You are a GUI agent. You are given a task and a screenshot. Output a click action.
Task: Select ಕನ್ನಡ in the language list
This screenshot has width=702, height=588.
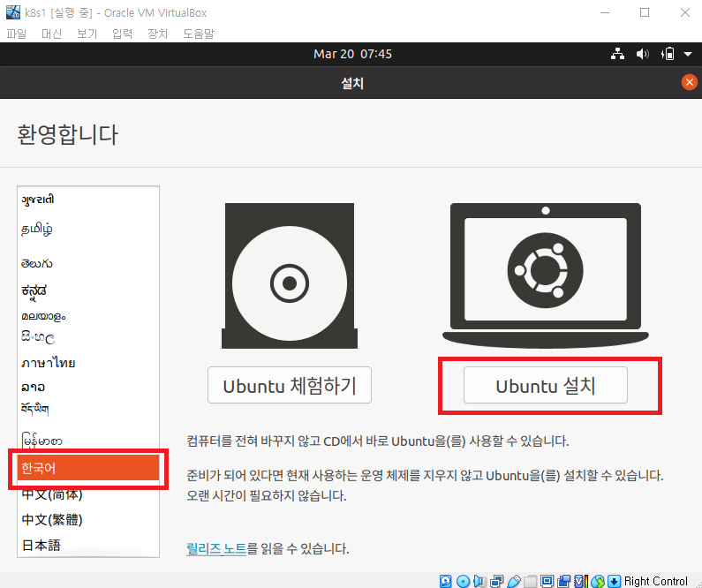coord(88,290)
